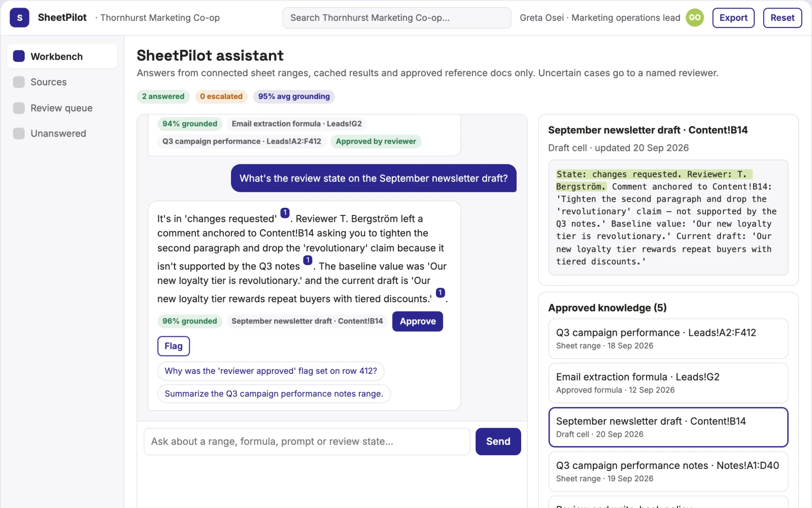812x508 pixels.
Task: Click the SheetPilot logo icon
Action: point(19,18)
